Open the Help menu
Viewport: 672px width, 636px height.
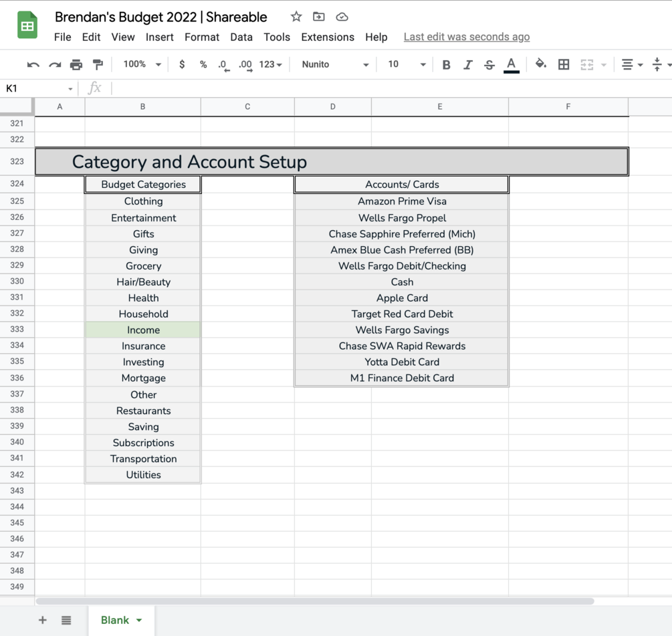[x=376, y=37]
